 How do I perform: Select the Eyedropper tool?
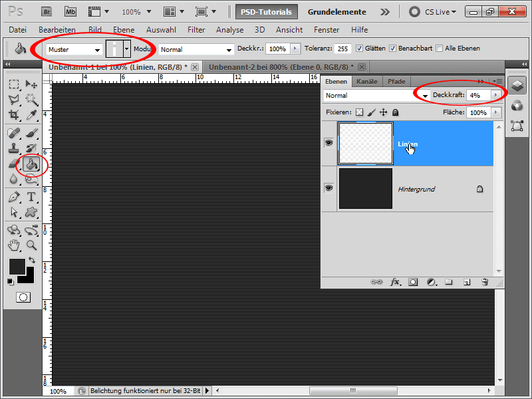(x=31, y=114)
